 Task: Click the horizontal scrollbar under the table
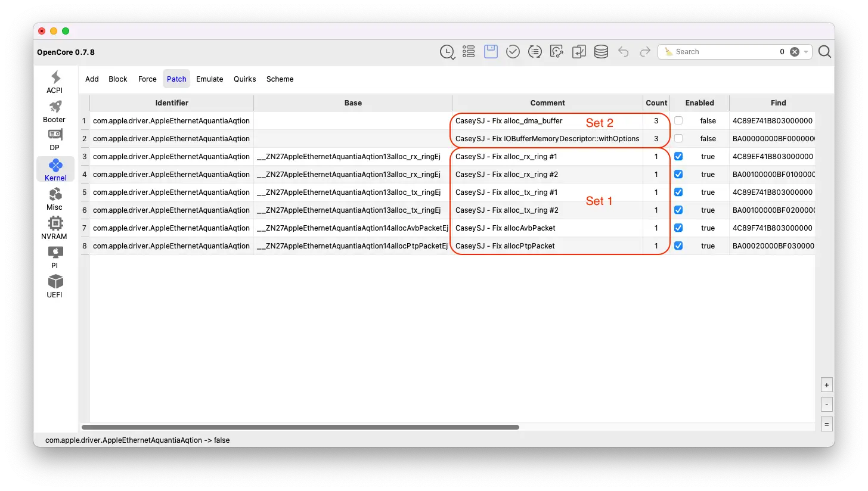(300, 427)
